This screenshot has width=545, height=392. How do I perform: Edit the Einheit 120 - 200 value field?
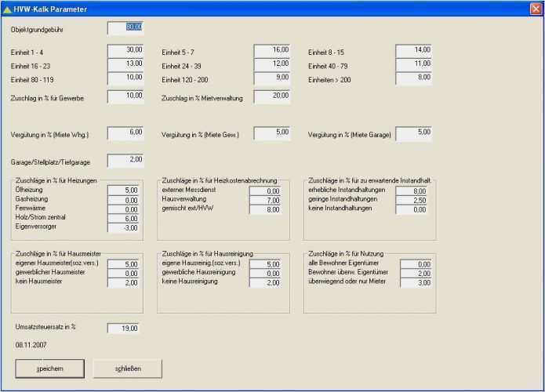pyautogui.click(x=272, y=78)
